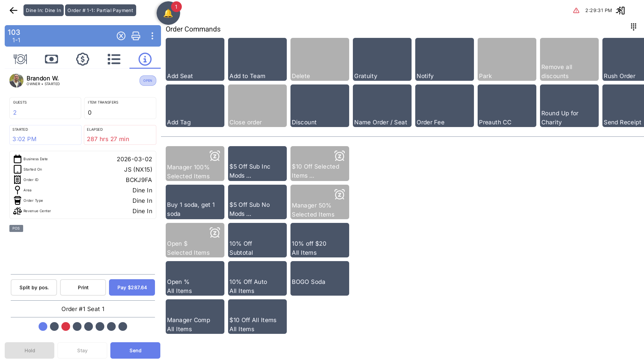Open the grid dots layout icon
The width and height of the screenshot is (644, 362).
pyautogui.click(x=633, y=27)
